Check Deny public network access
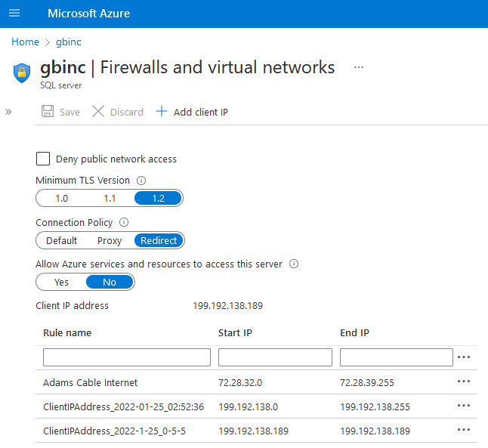 click(x=43, y=159)
